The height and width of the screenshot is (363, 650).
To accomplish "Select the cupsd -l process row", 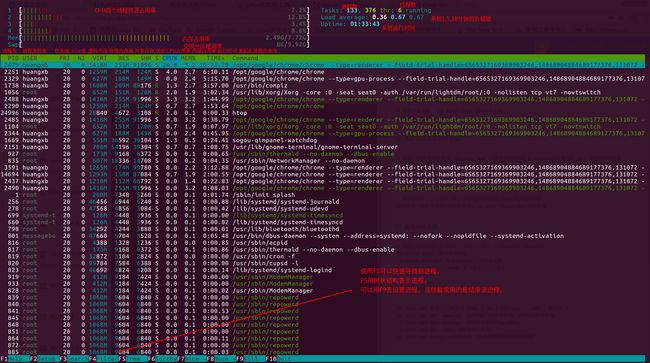I will click(x=323, y=263).
